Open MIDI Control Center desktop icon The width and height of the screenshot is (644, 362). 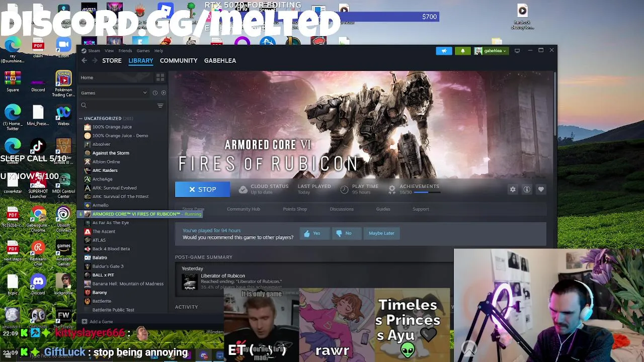coord(63,185)
